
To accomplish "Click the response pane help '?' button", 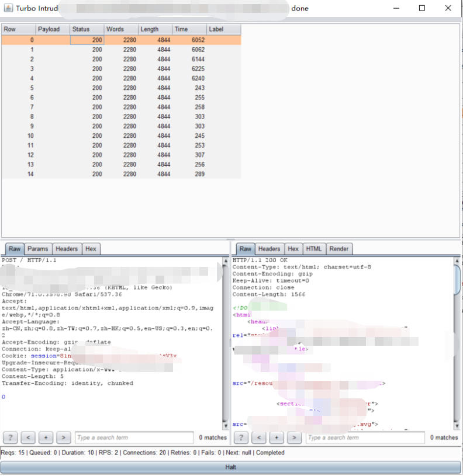I will coord(241,437).
